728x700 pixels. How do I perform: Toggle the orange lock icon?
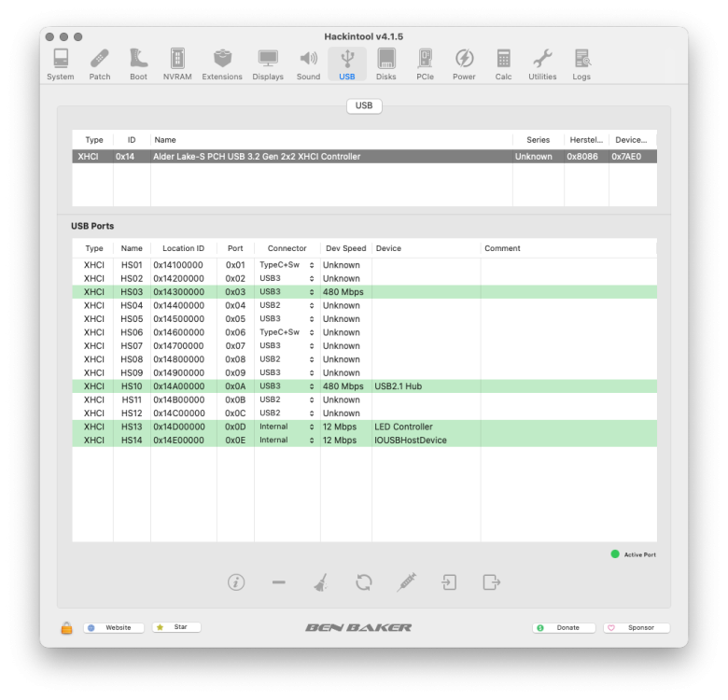coord(67,627)
